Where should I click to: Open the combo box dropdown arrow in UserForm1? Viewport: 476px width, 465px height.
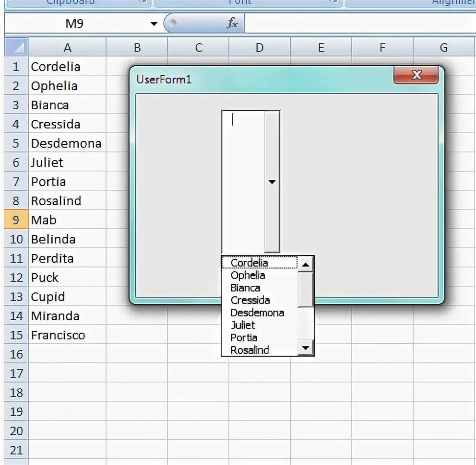[272, 182]
